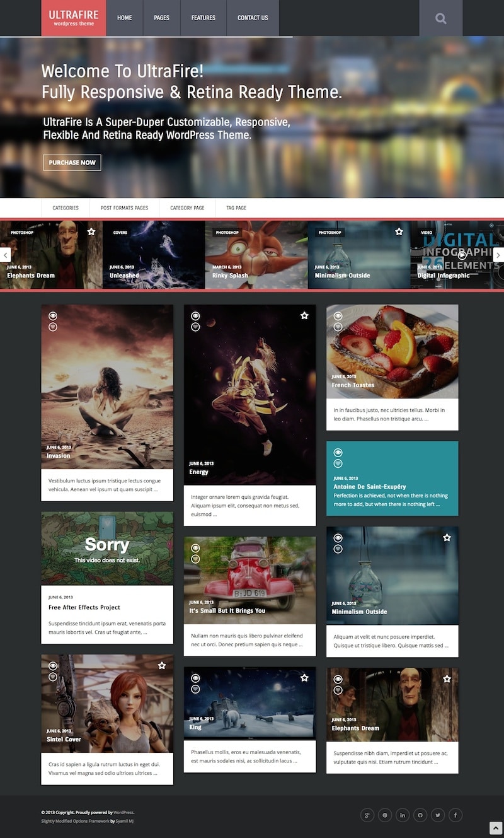Screen dimensions: 504x838
Task: Click the eye icon on French Toastes card
Action: [x=338, y=316]
